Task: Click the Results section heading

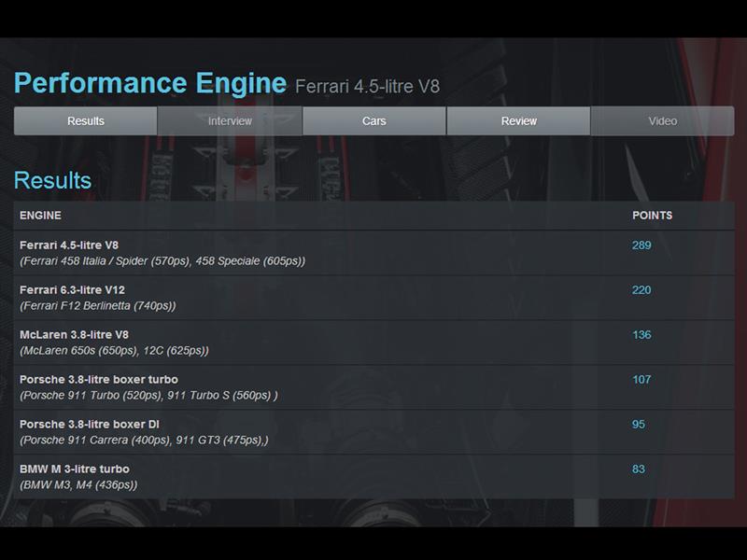Action: (x=52, y=180)
